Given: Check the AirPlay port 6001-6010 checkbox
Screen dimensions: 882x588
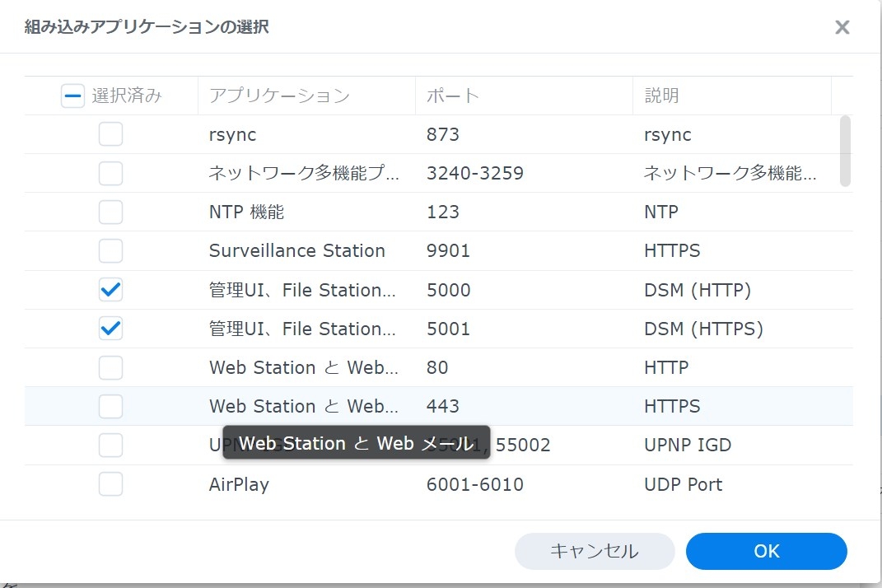Looking at the screenshot, I should coord(110,484).
